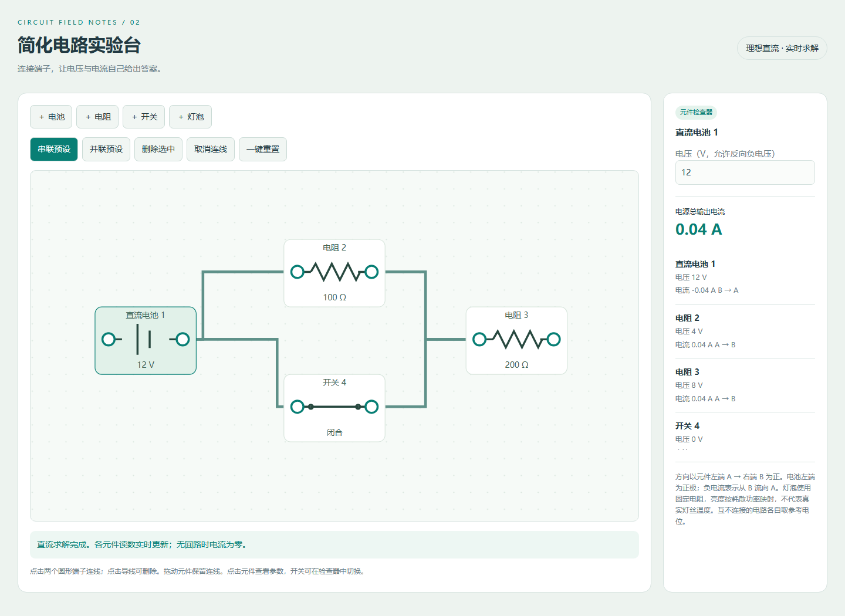
Task: Select the left terminal of 电阻 2
Action: [x=298, y=272]
